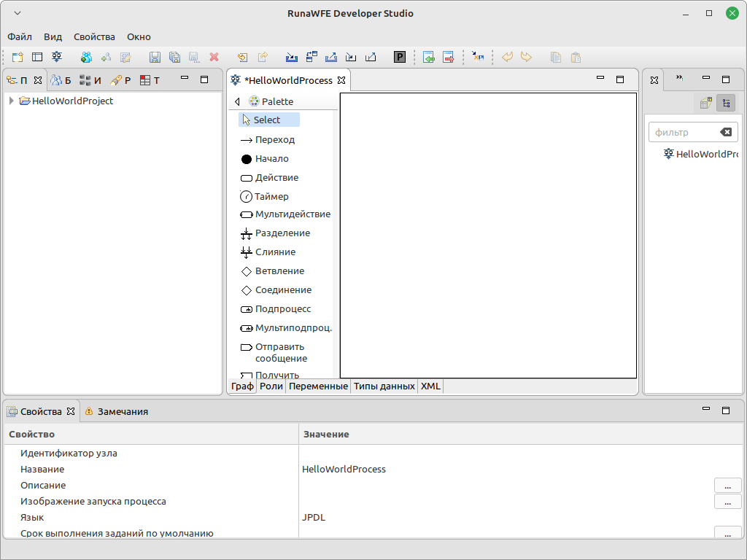The image size is (747, 560).
Task: Activate the Select tool in palette
Action: click(x=269, y=120)
